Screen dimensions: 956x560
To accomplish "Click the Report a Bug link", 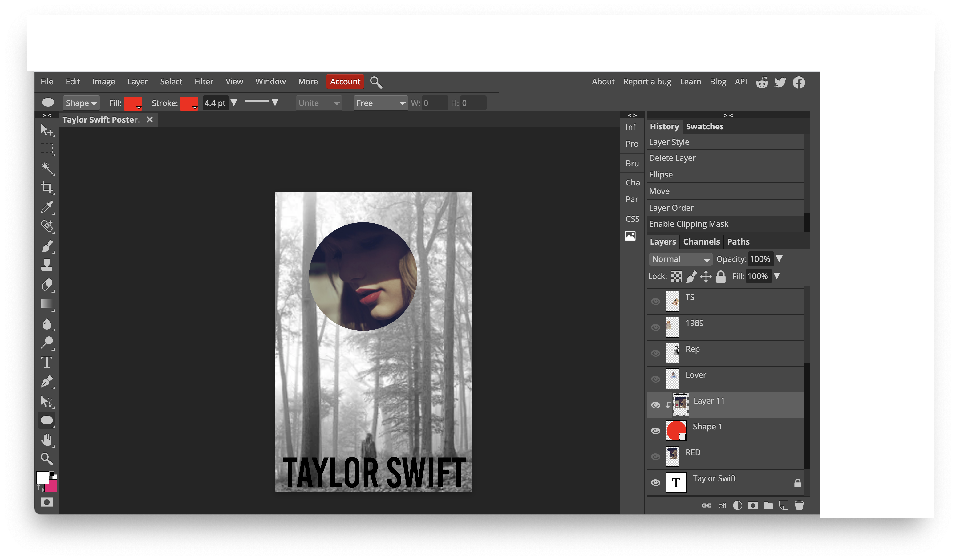I will 647,82.
